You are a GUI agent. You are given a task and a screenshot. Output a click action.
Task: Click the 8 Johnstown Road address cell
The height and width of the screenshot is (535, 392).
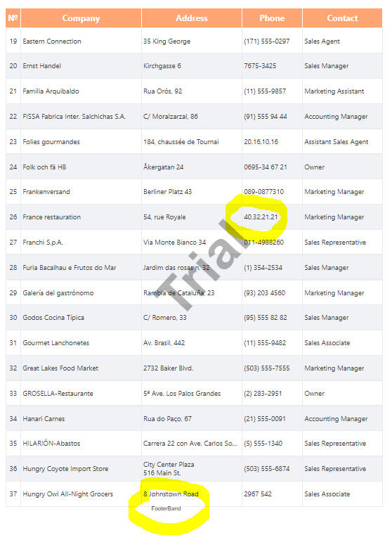click(x=192, y=494)
